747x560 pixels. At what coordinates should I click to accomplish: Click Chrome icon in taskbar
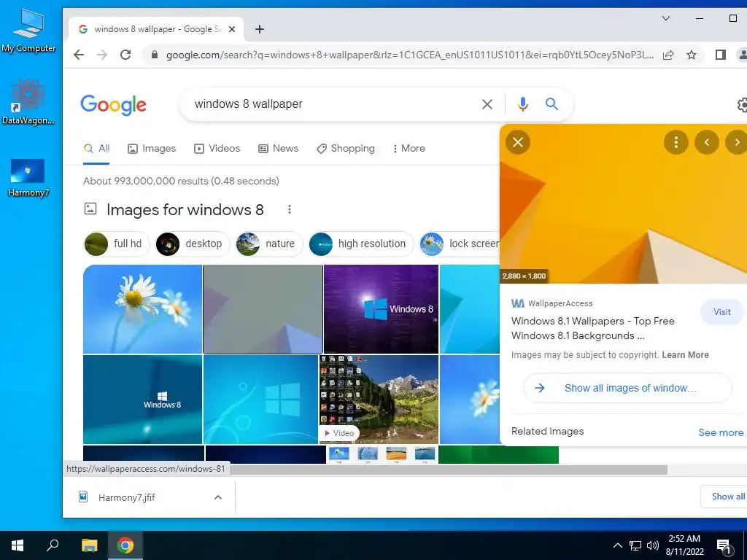tap(125, 545)
